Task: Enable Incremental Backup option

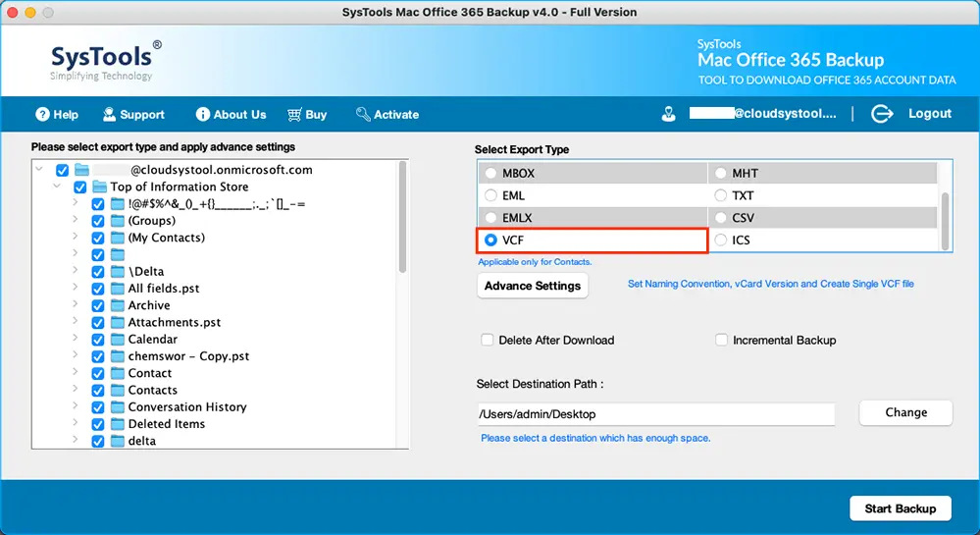Action: coord(721,340)
